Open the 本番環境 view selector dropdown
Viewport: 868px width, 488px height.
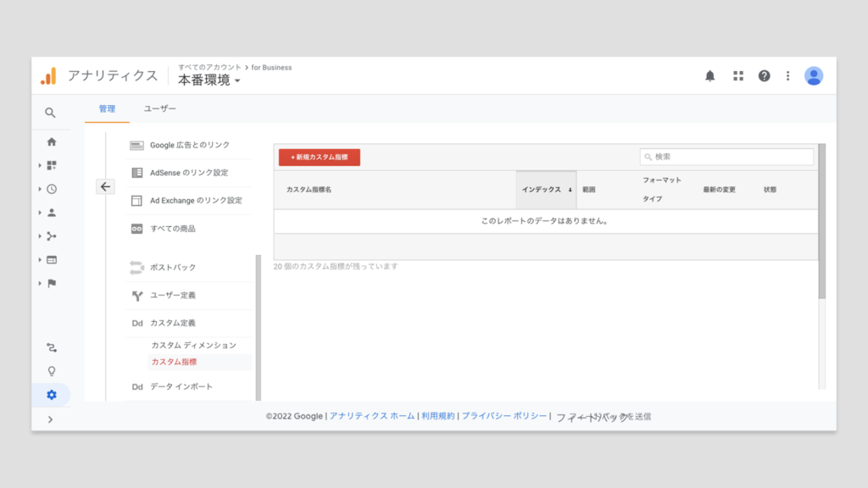click(x=209, y=80)
